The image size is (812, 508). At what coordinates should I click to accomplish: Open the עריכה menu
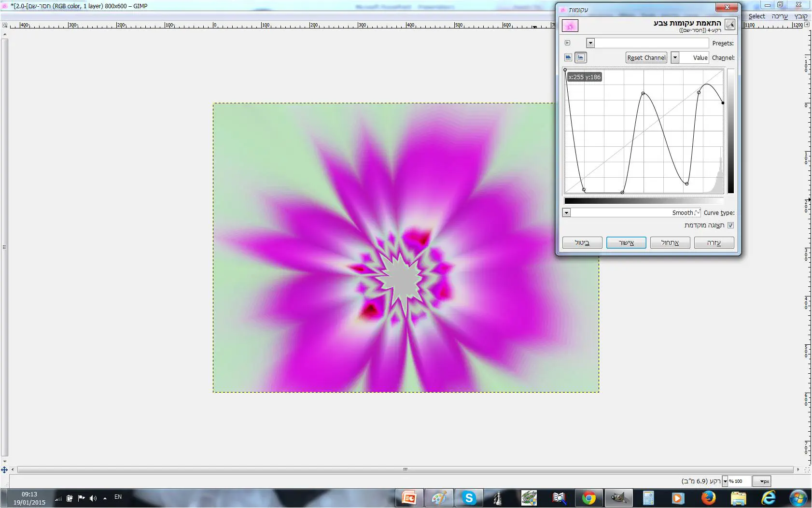click(779, 16)
